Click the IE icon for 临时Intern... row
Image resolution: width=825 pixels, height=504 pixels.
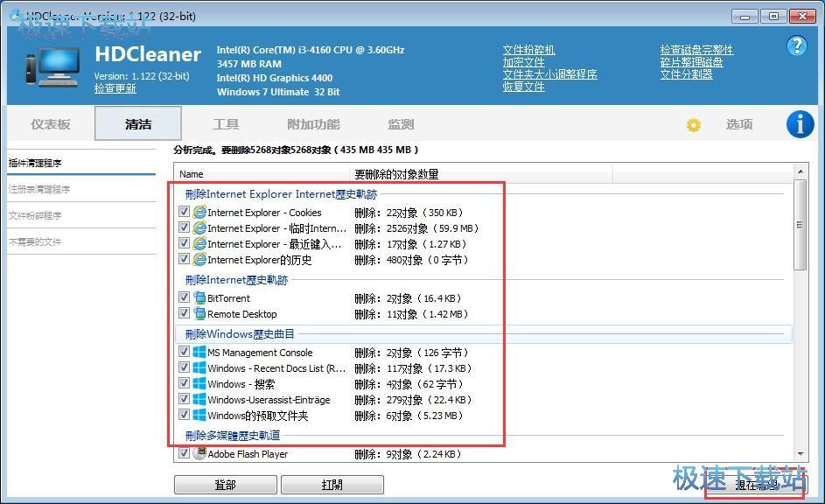pos(199,227)
